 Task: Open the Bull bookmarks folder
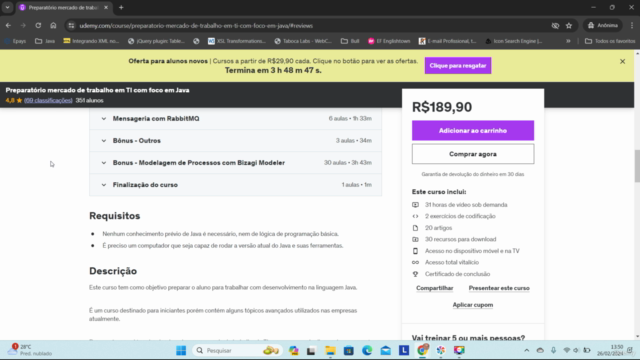pos(350,41)
